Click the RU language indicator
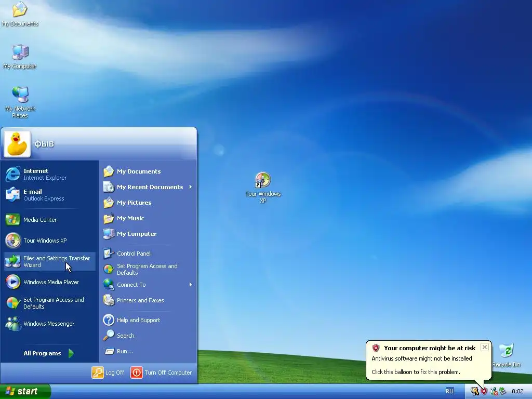Viewport: 532px width, 399px height. click(449, 391)
